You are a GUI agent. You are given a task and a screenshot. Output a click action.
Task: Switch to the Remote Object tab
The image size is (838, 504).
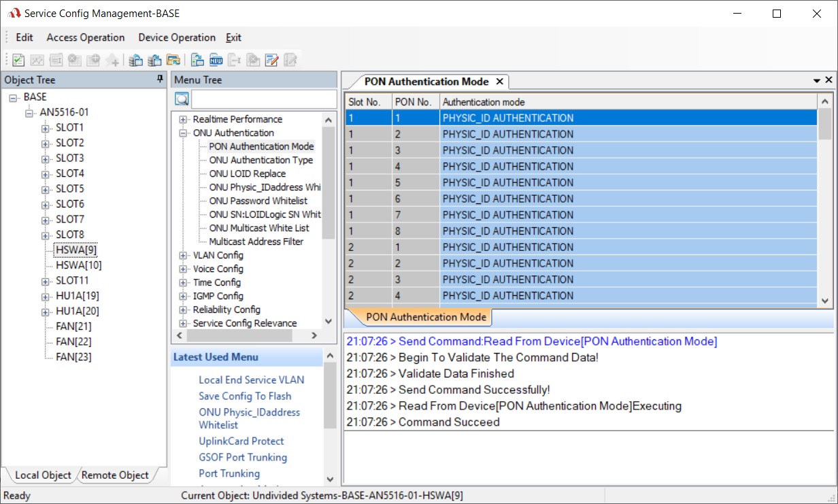click(x=115, y=475)
